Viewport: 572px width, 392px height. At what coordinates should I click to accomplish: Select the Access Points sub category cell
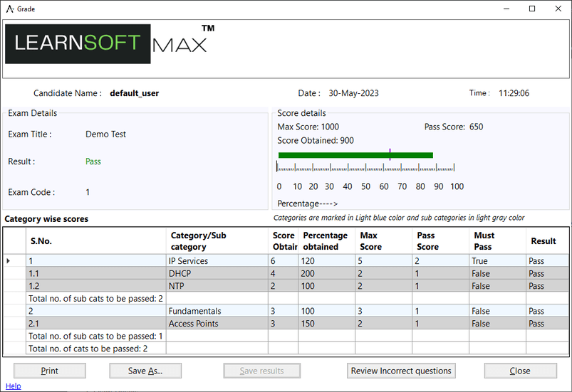(x=217, y=324)
